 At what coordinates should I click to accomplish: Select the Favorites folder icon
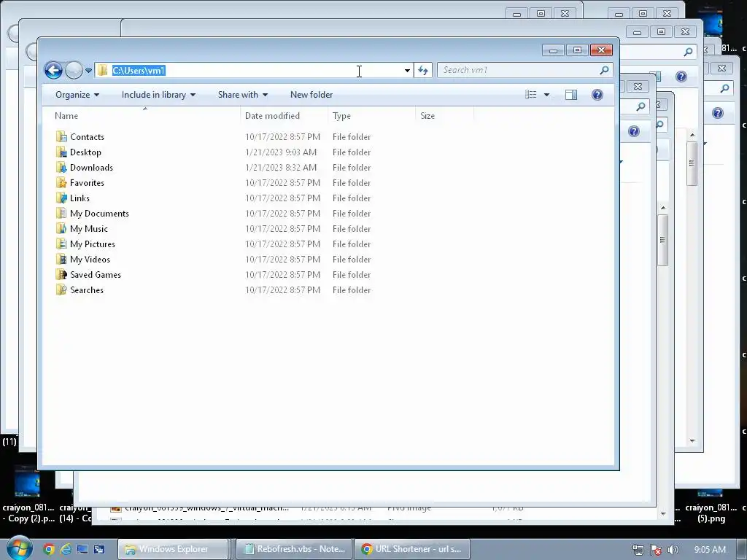pyautogui.click(x=61, y=182)
